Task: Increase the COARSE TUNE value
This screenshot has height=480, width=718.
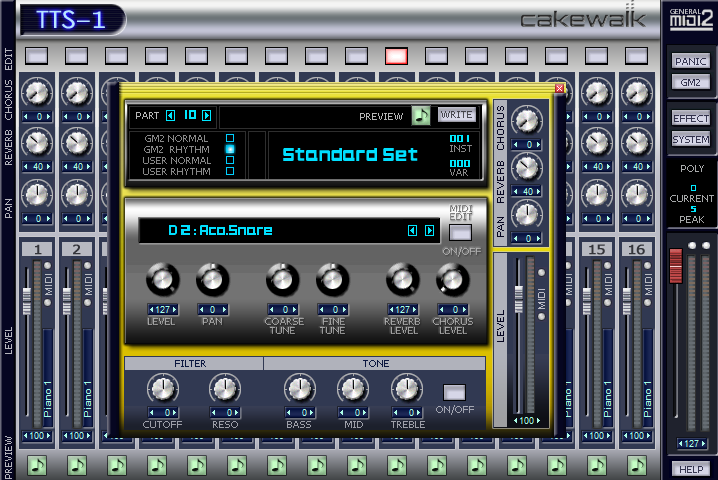Action: 294,310
